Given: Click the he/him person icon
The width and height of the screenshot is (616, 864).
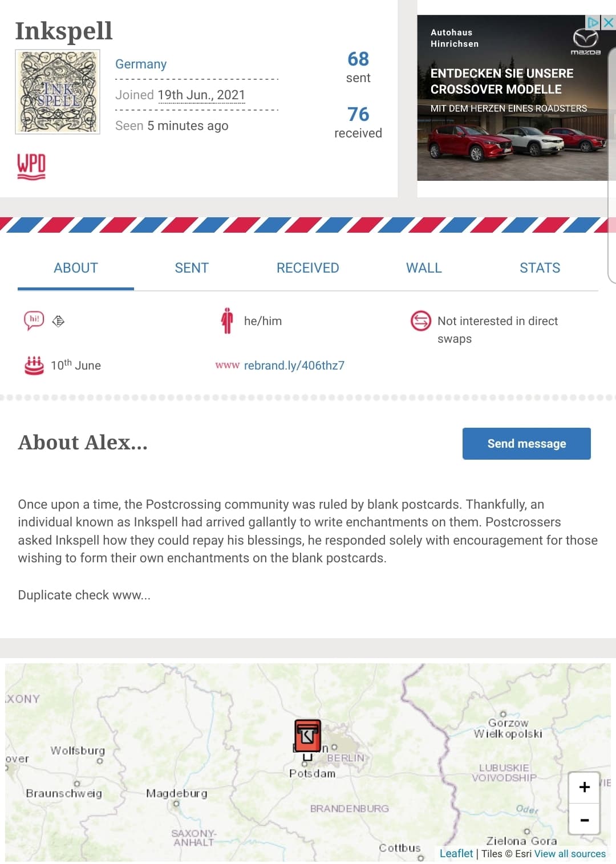Looking at the screenshot, I should tap(227, 321).
